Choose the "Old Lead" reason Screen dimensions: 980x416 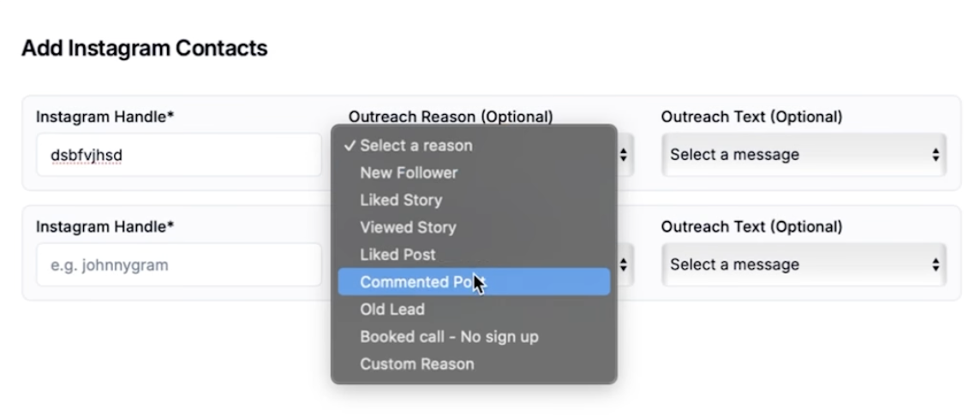(391, 310)
